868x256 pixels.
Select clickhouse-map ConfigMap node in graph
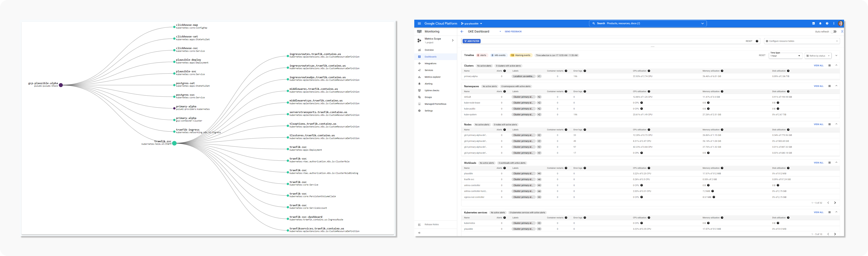point(174,27)
